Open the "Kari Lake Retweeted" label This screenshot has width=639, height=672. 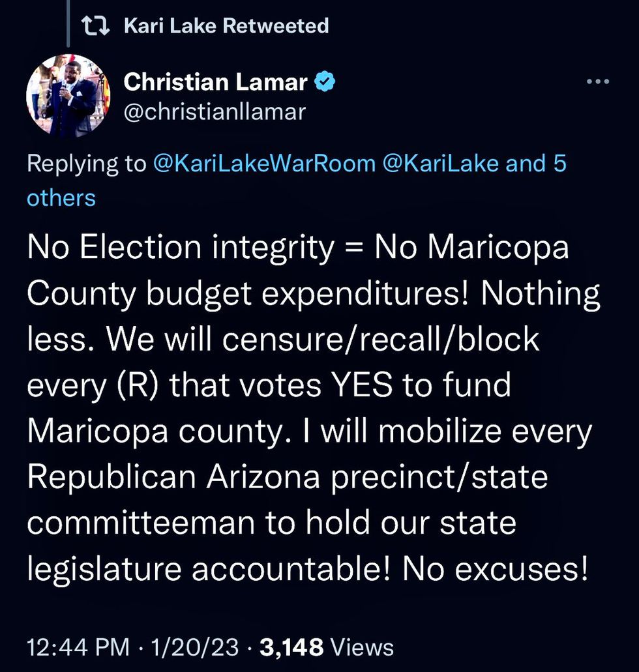(226, 26)
